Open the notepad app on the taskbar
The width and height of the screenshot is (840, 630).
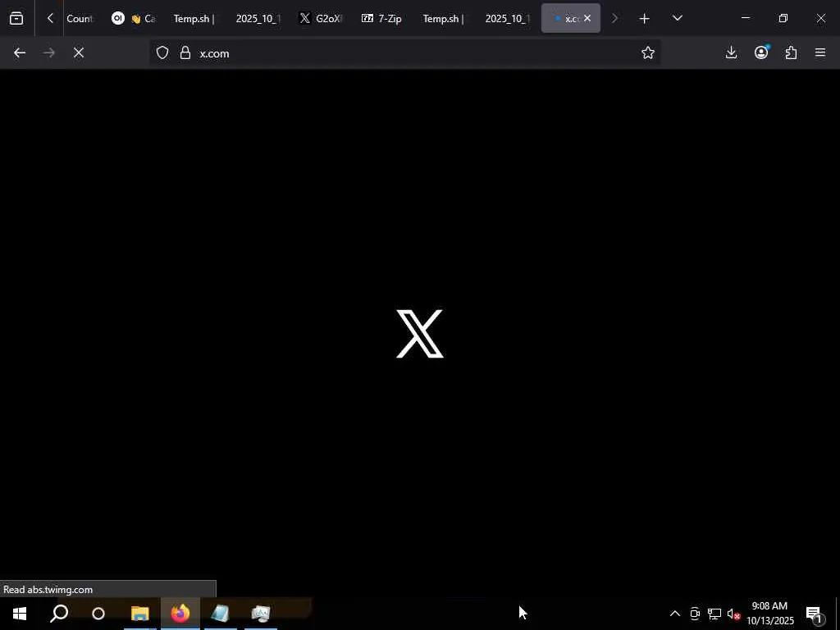pyautogui.click(x=220, y=614)
